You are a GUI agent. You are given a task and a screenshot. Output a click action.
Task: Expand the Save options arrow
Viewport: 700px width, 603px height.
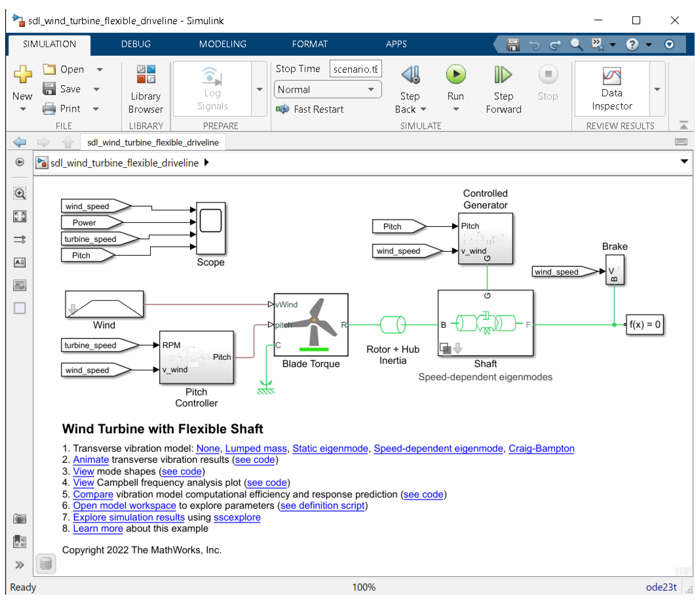(97, 89)
